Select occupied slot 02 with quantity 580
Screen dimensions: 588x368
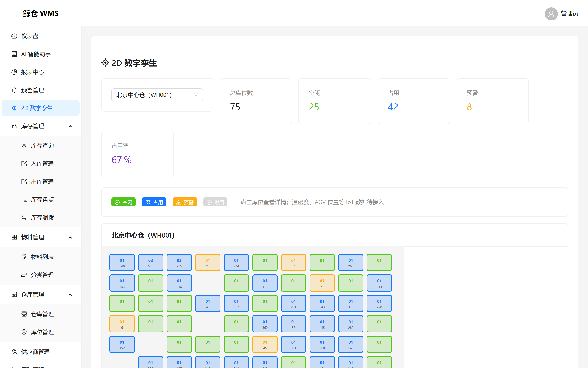[151, 263]
